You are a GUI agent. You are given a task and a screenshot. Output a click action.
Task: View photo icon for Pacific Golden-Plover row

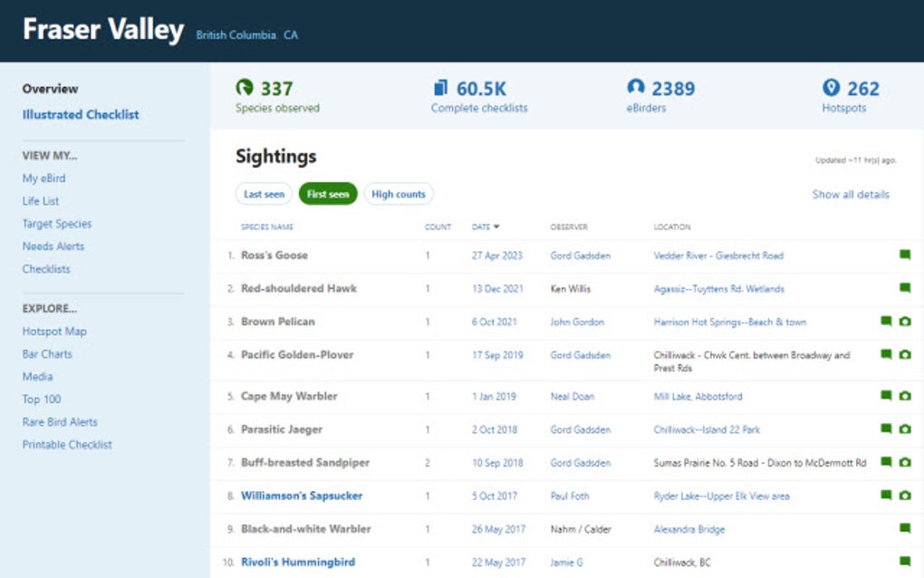pyautogui.click(x=905, y=354)
